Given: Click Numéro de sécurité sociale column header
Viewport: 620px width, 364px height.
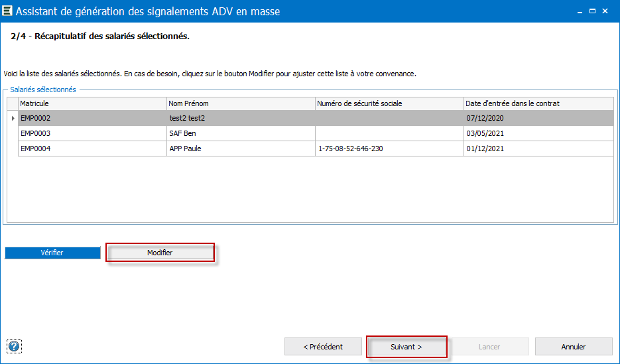Looking at the screenshot, I should pos(389,103).
